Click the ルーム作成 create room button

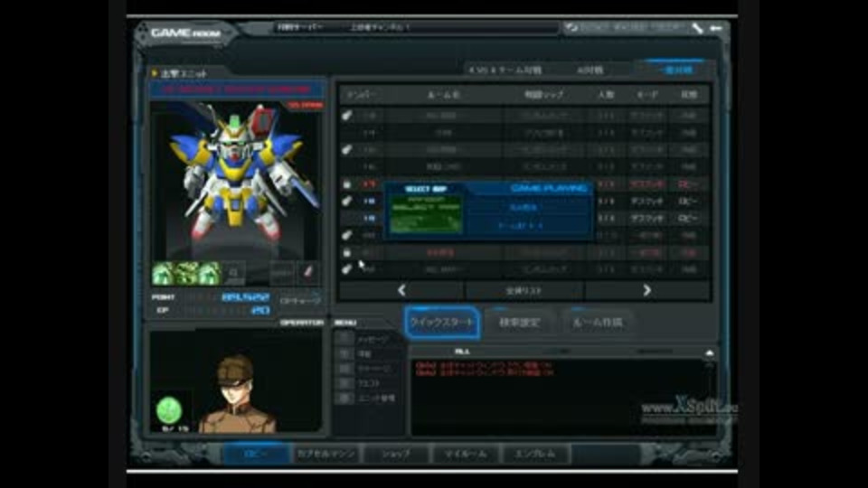click(598, 322)
